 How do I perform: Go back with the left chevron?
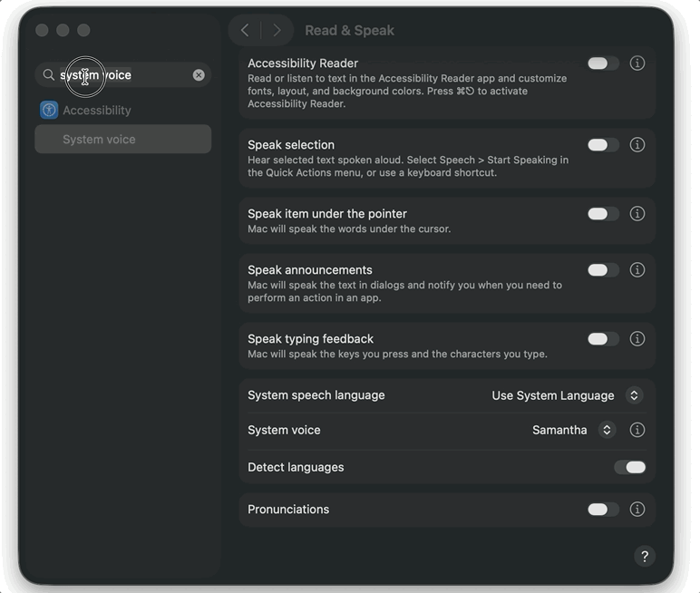tap(245, 30)
